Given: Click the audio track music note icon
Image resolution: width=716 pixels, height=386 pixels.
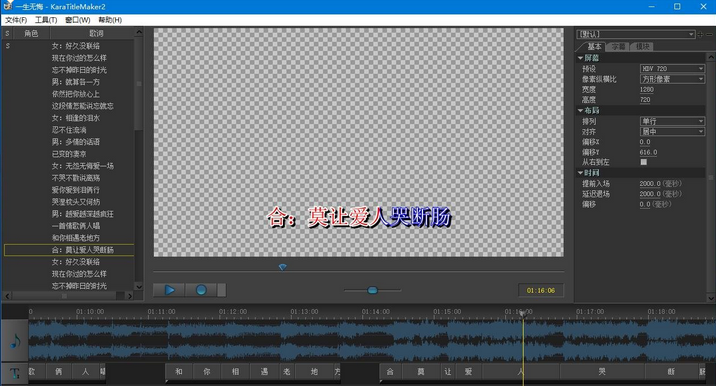Looking at the screenshot, I should point(15,341).
